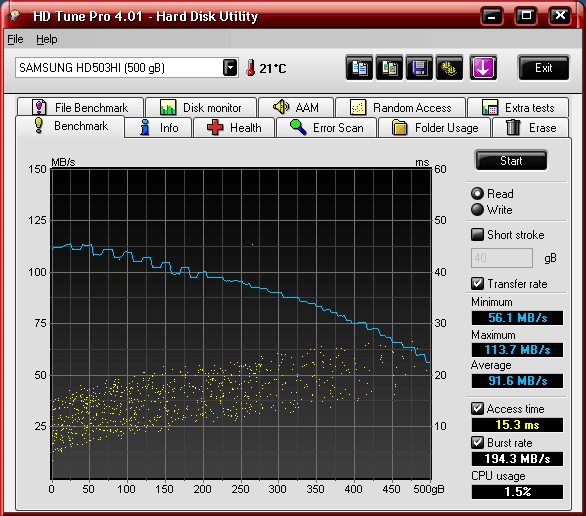Select the Write radio button

[477, 210]
